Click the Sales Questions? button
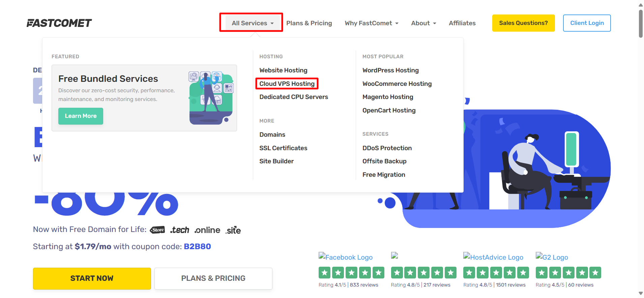This screenshot has height=298, width=644. (523, 23)
